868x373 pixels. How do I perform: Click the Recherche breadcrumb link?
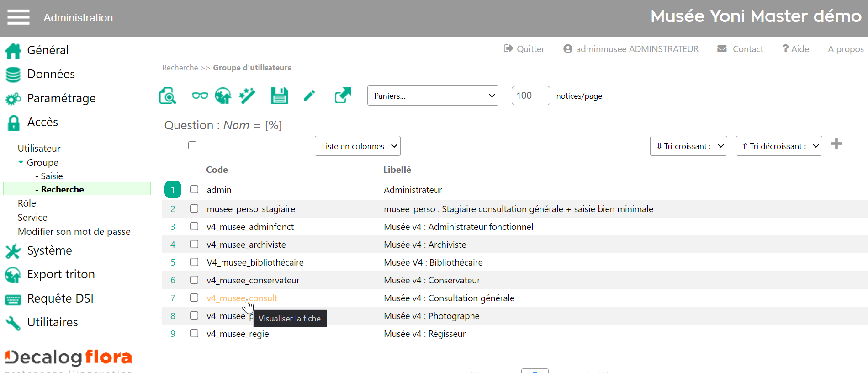coord(180,68)
